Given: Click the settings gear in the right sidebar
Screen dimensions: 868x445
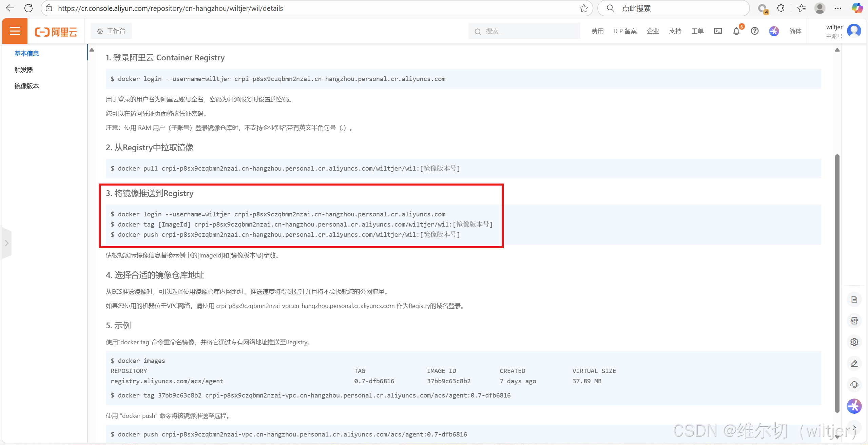Looking at the screenshot, I should pos(854,342).
